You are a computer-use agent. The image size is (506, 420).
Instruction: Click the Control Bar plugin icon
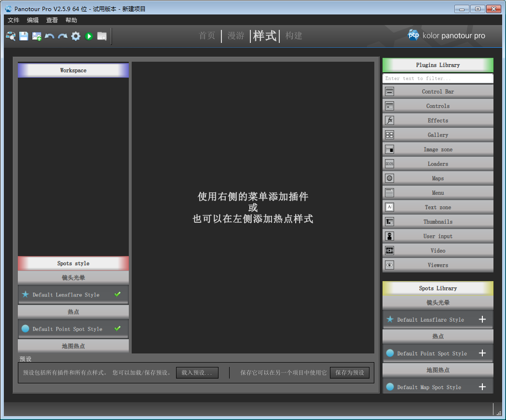(389, 92)
